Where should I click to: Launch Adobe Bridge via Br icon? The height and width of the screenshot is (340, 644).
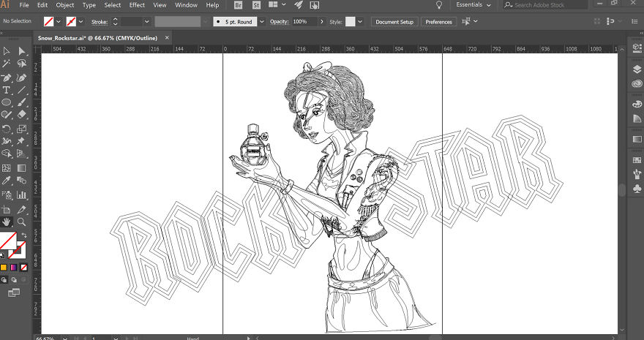pyautogui.click(x=238, y=5)
